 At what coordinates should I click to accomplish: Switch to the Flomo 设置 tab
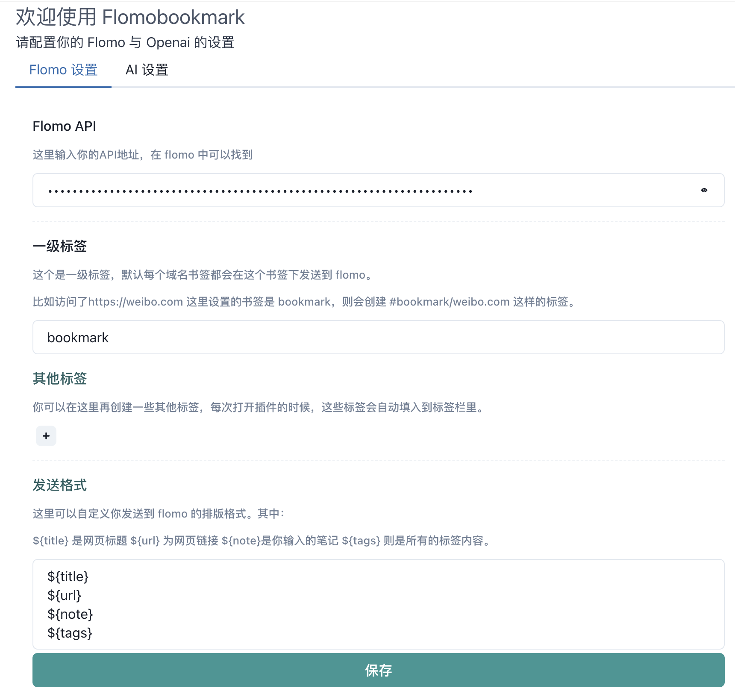[63, 70]
